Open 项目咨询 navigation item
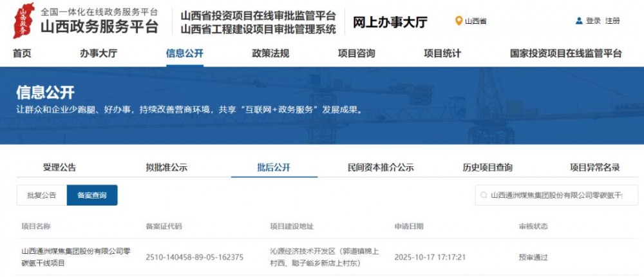 tap(356, 53)
